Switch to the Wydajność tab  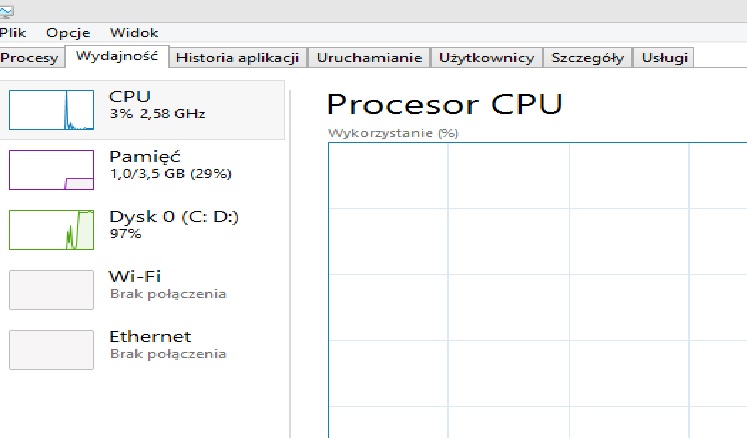(117, 57)
